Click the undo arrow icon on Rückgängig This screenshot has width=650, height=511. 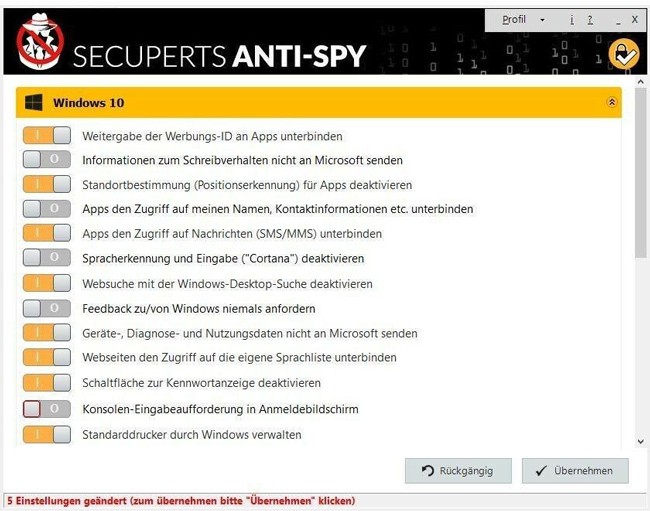(x=428, y=471)
